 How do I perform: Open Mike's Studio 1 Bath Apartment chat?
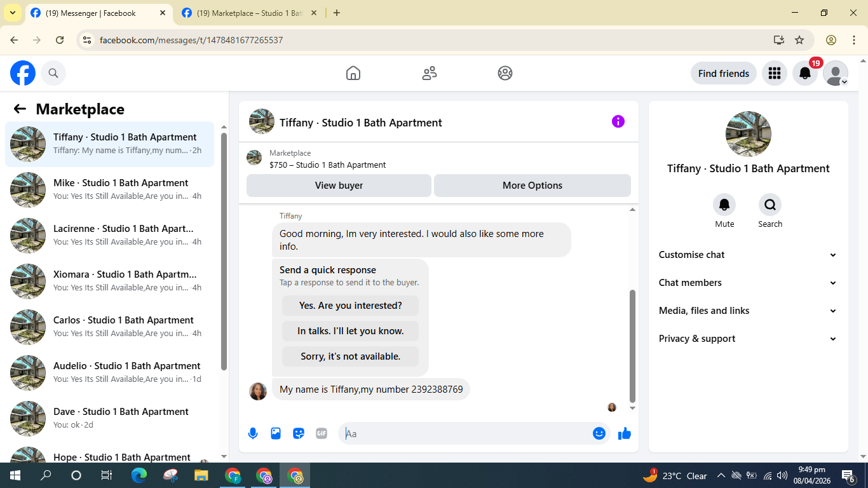[110, 190]
